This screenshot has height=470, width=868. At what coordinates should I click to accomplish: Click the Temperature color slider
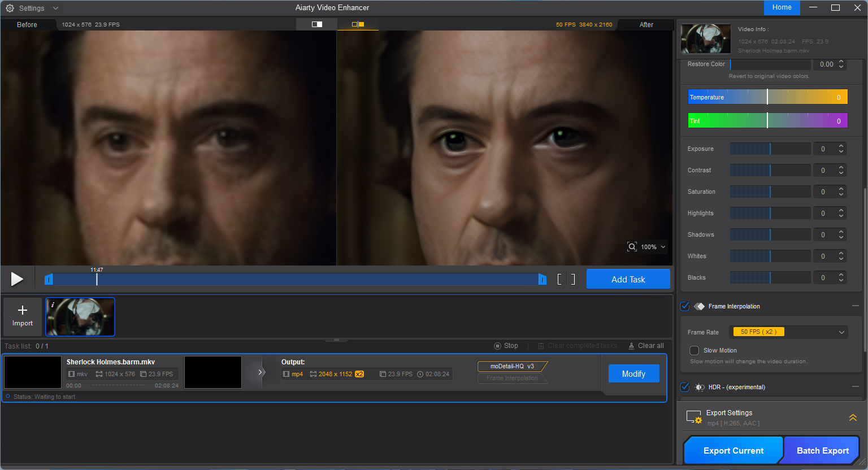coord(767,97)
